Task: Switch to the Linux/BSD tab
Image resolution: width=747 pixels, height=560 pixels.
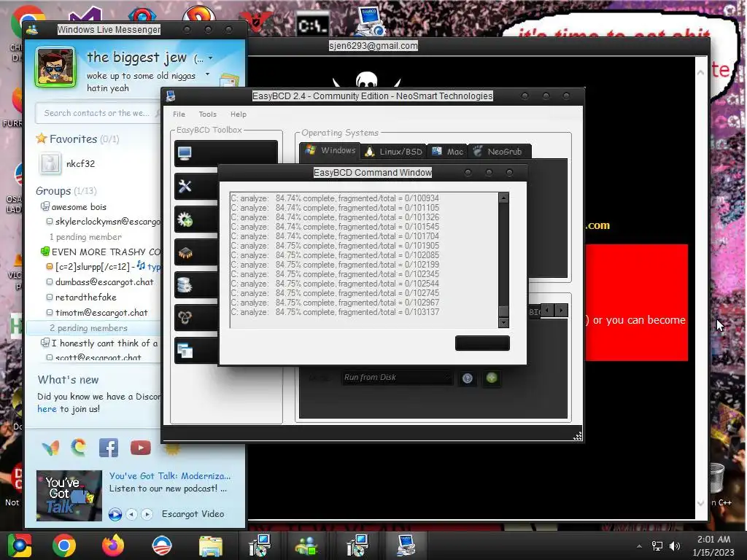Action: 394,152
